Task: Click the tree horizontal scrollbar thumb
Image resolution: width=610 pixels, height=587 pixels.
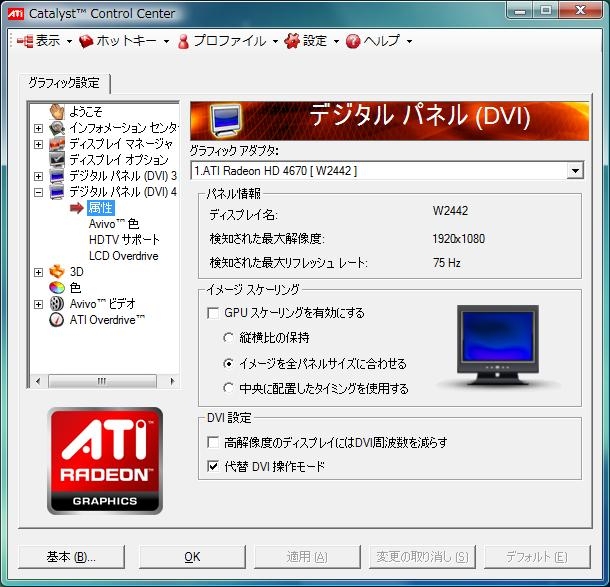Action: click(102, 381)
